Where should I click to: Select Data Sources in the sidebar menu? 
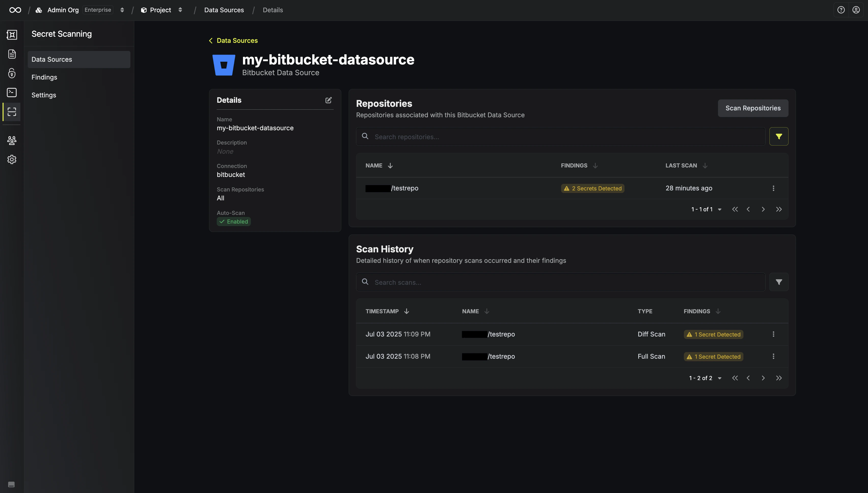[79, 59]
